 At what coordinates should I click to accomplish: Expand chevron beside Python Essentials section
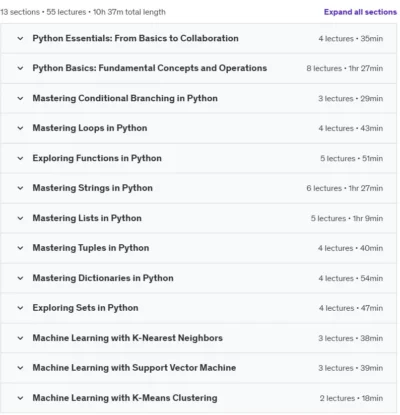[x=20, y=38]
